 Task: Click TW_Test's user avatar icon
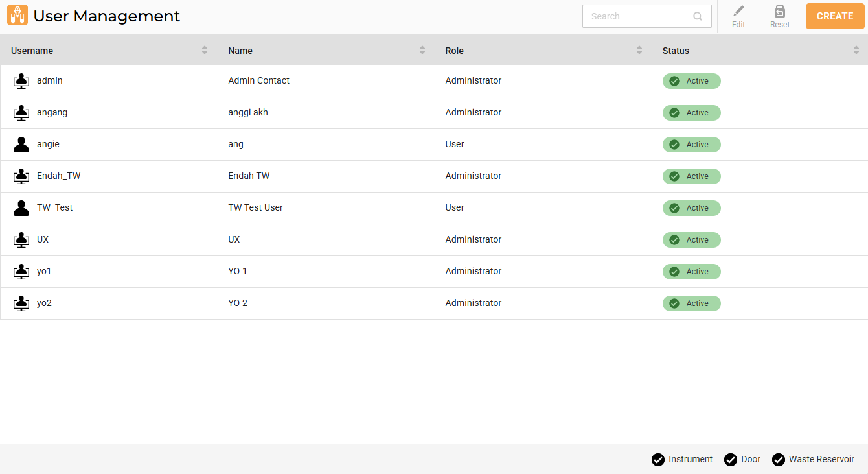(21, 208)
